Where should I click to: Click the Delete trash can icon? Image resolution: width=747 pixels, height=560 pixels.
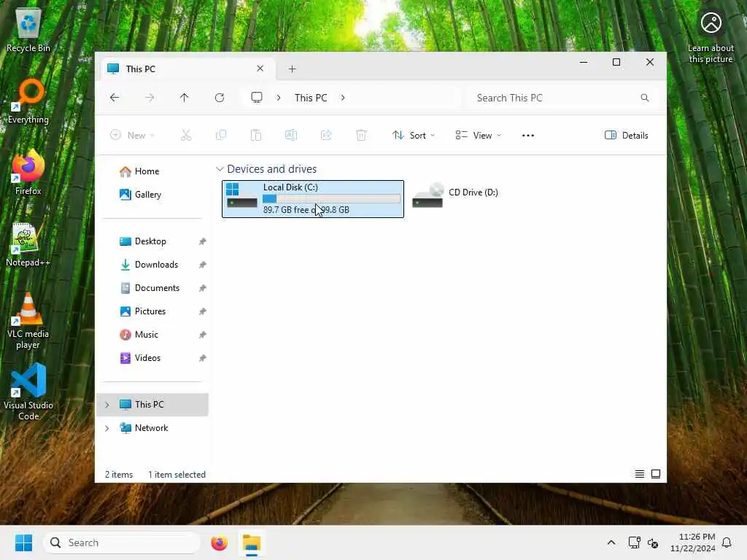[361, 135]
